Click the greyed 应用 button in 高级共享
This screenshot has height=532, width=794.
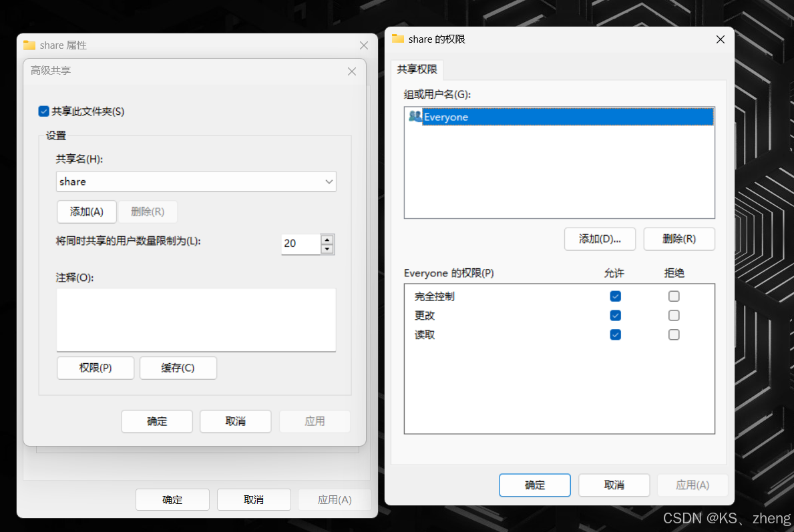point(315,421)
